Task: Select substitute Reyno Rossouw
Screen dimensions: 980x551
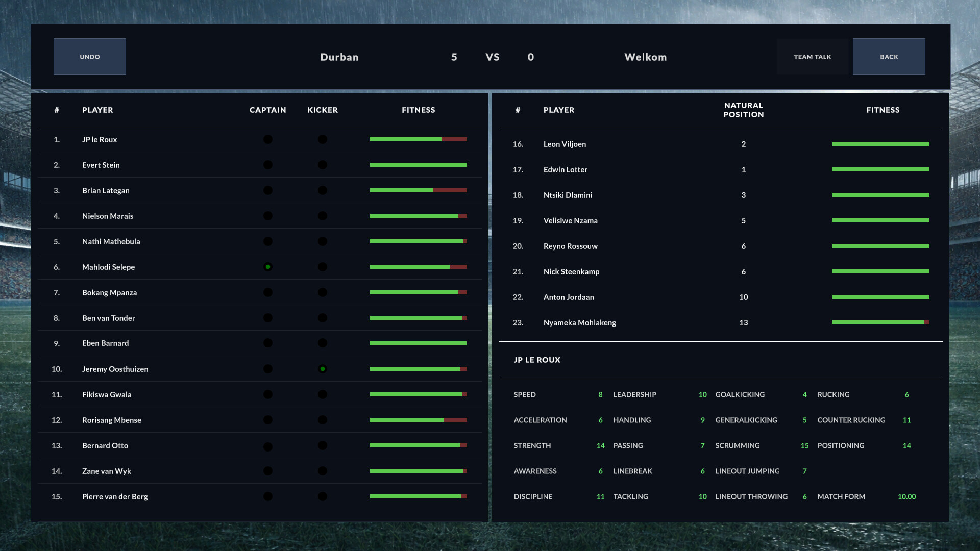Action: [x=570, y=246]
